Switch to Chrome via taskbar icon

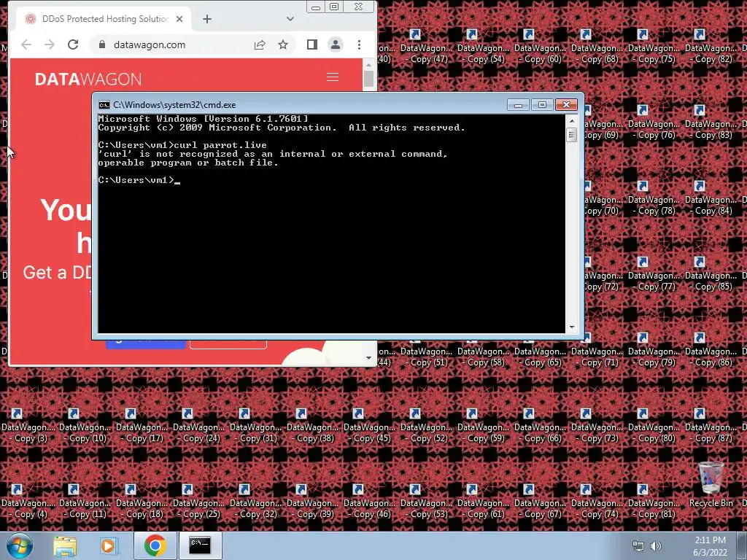click(x=155, y=545)
